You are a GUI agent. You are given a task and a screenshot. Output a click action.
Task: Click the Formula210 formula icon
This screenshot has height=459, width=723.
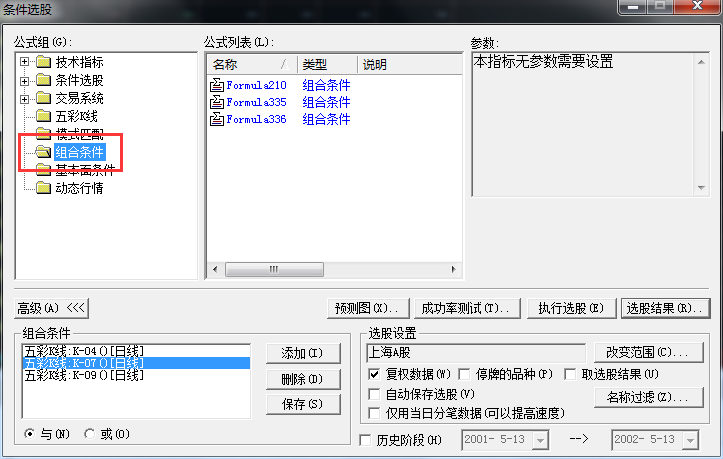pyautogui.click(x=217, y=85)
